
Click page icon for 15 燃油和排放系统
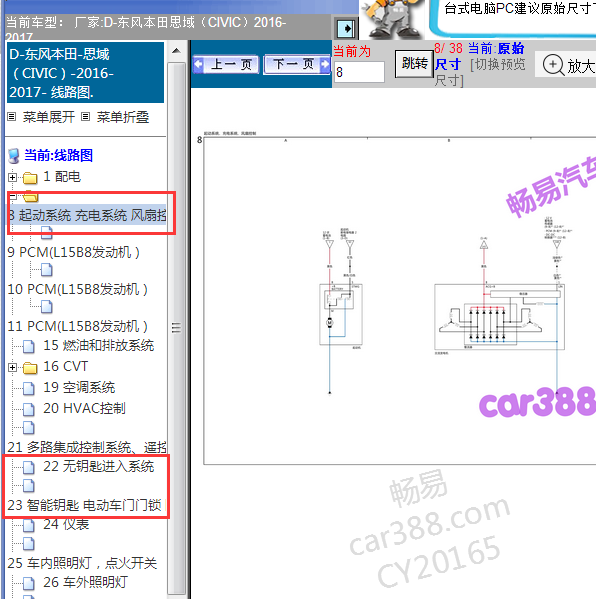29,346
